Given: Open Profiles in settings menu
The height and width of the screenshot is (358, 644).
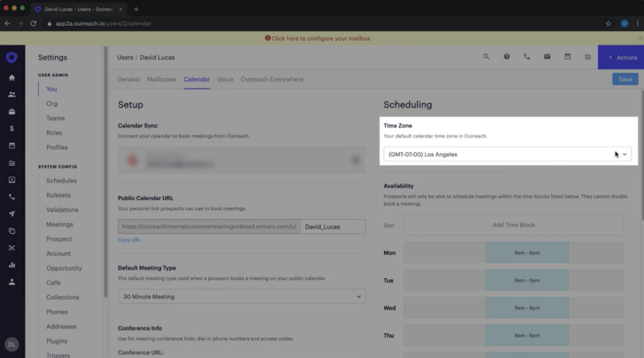Looking at the screenshot, I should pyautogui.click(x=57, y=148).
